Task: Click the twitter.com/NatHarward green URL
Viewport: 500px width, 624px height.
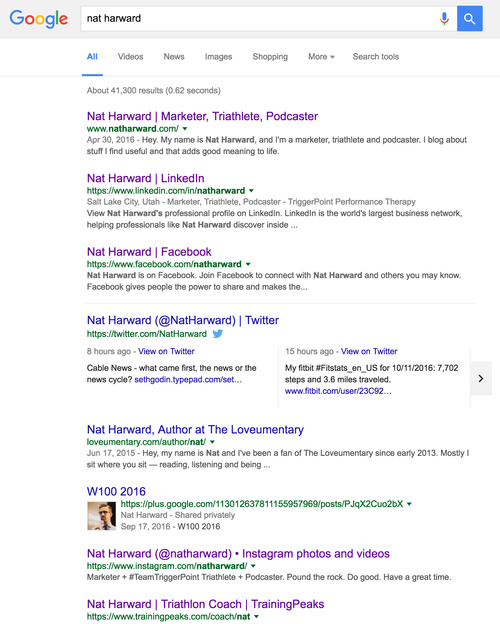Action: tap(146, 334)
